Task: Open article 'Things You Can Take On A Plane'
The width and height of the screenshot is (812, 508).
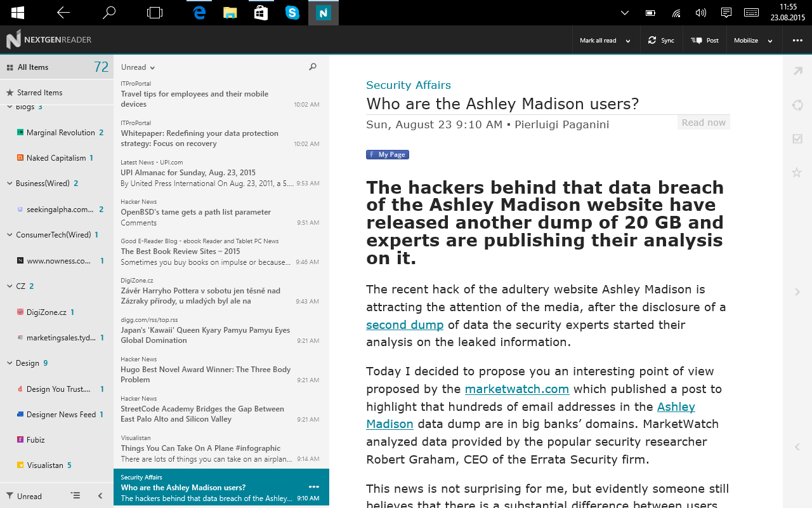Action: (221, 448)
